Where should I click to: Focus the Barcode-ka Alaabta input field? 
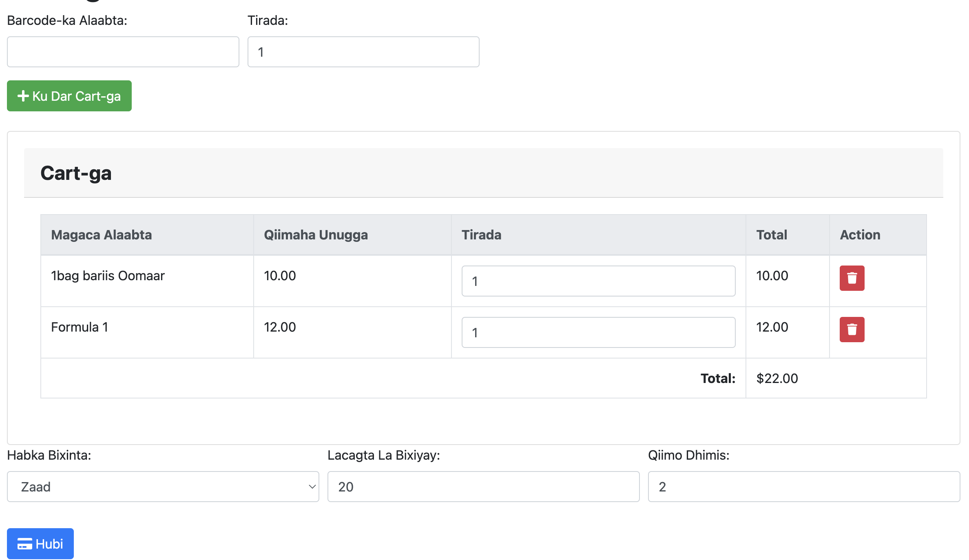click(123, 52)
